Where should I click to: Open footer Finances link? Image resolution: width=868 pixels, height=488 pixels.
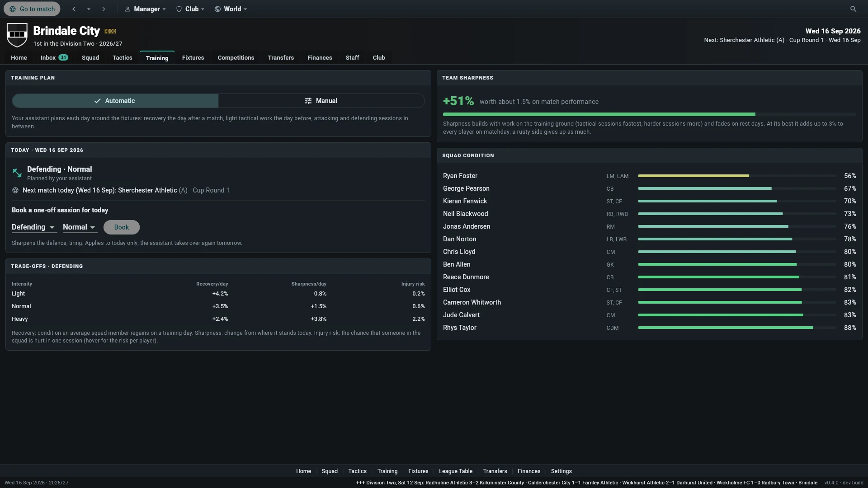529,471
